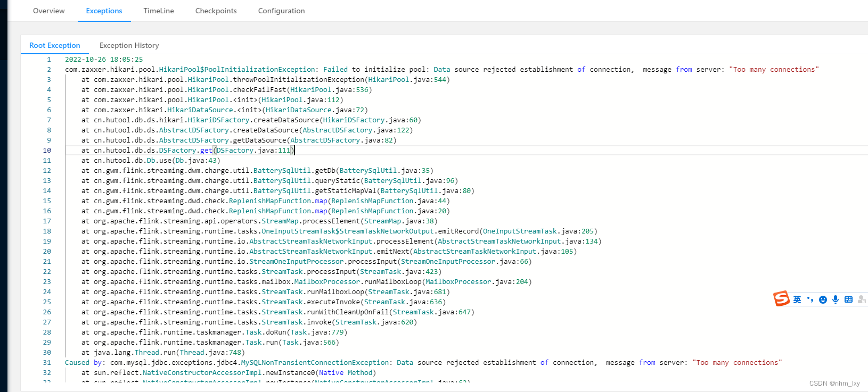Click HikariPool.java:544 on line 3

click(407, 80)
